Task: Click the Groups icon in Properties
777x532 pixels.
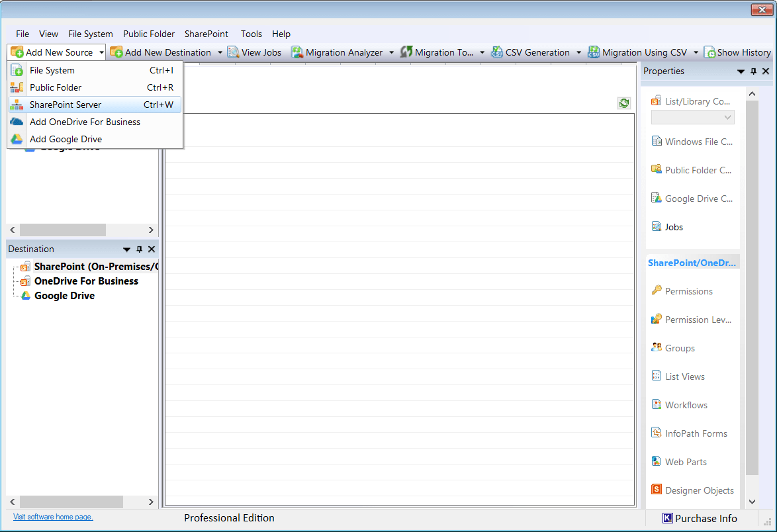Action: [x=656, y=348]
